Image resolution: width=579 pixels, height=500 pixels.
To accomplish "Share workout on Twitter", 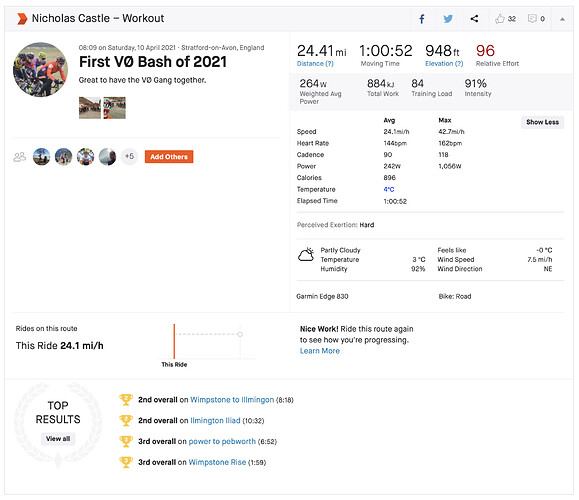I will click(448, 19).
